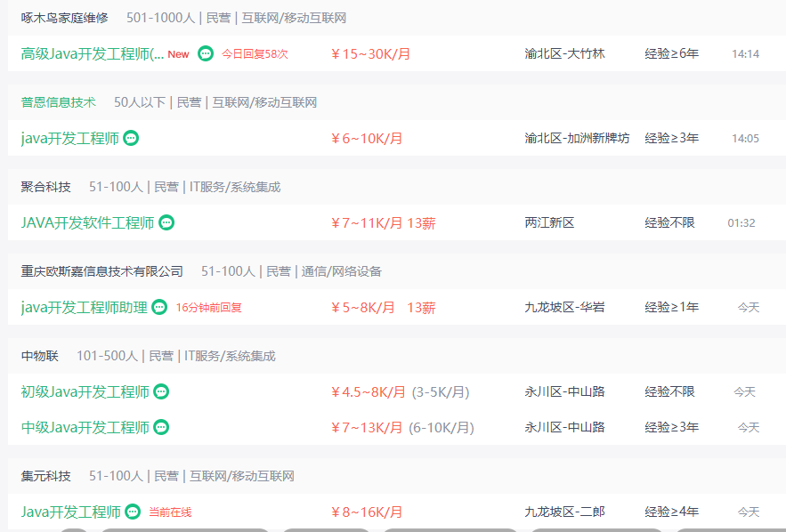The height and width of the screenshot is (532, 786).
Task: Click chat icon for 中级Java开发工程师
Action: tap(161, 427)
